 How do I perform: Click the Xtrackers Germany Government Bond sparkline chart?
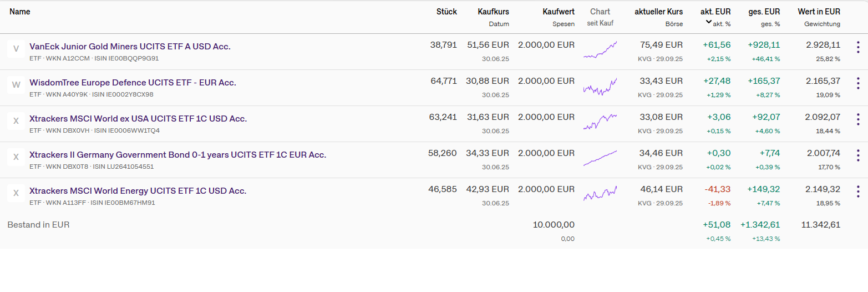pos(600,158)
